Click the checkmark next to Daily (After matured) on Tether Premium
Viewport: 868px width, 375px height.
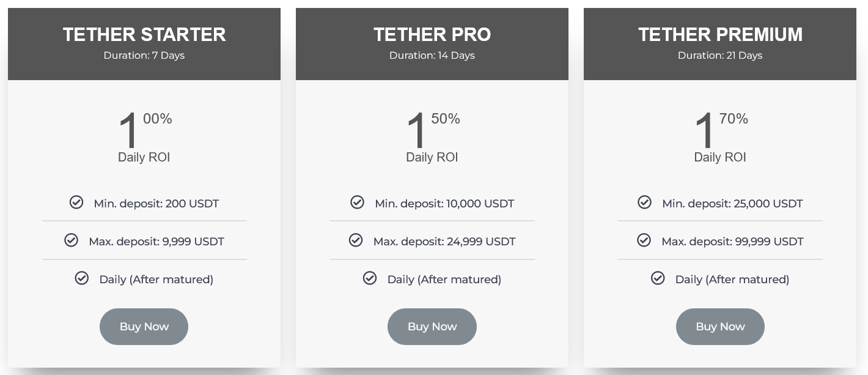point(658,278)
